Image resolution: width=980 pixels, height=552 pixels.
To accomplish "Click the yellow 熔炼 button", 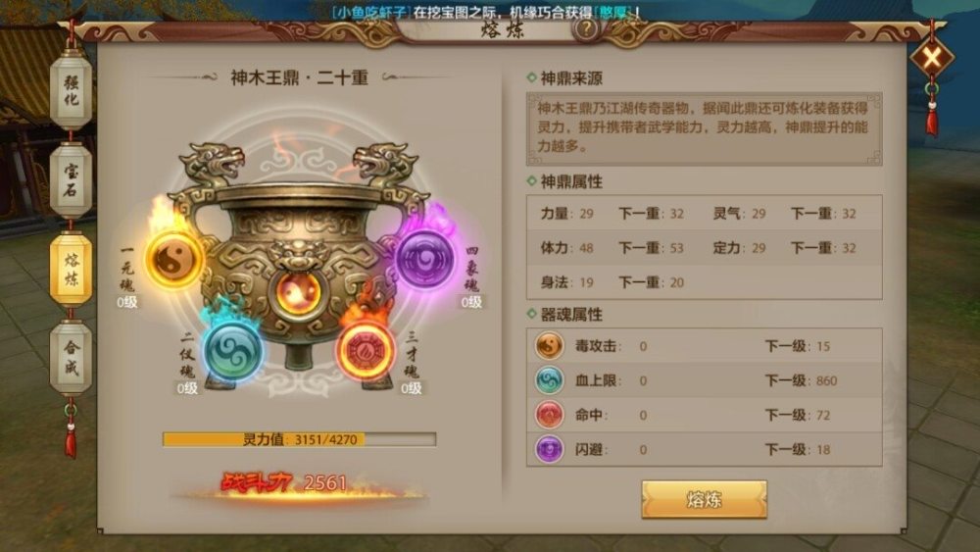I will click(704, 499).
